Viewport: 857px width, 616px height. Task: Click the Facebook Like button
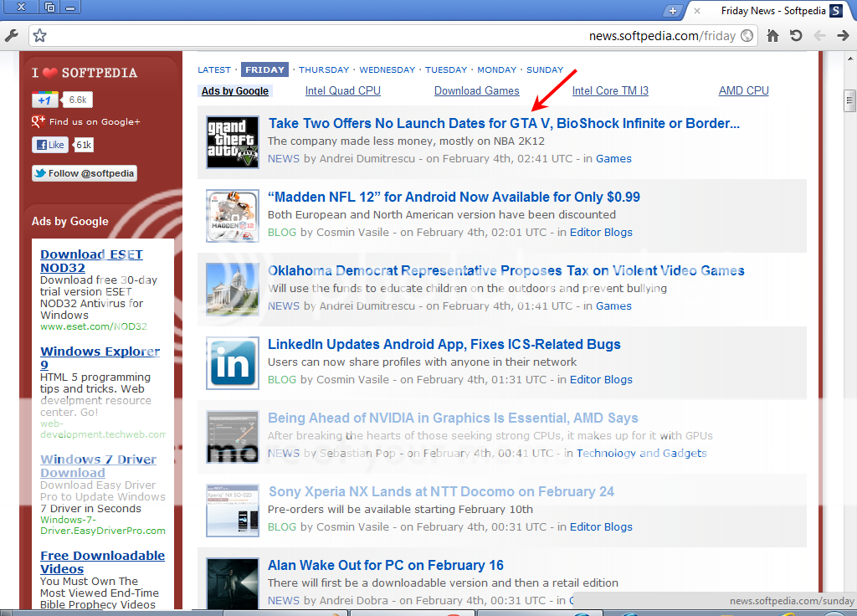50,145
